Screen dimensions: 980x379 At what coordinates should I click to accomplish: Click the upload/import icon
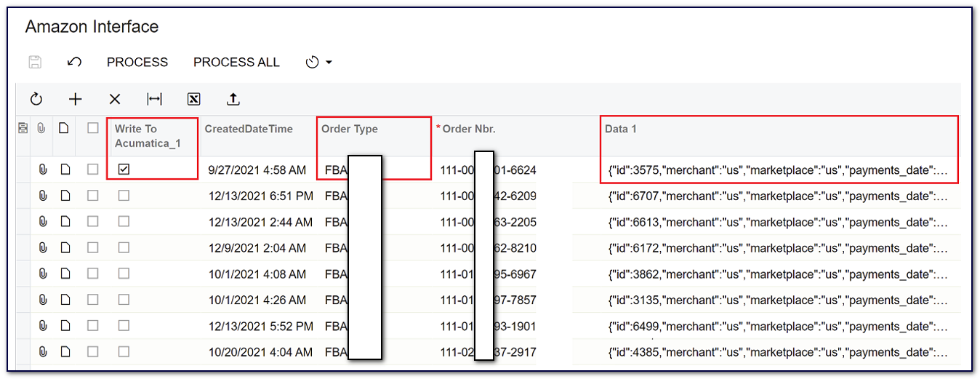point(233,100)
